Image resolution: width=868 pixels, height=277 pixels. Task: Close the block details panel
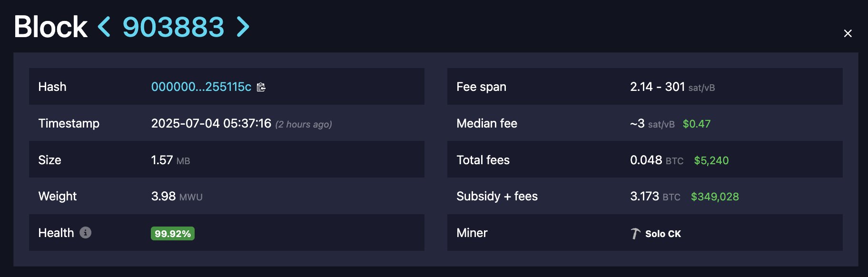pos(848,33)
